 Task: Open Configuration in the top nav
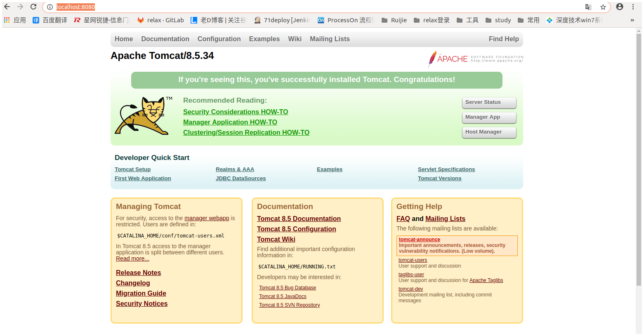(x=219, y=39)
